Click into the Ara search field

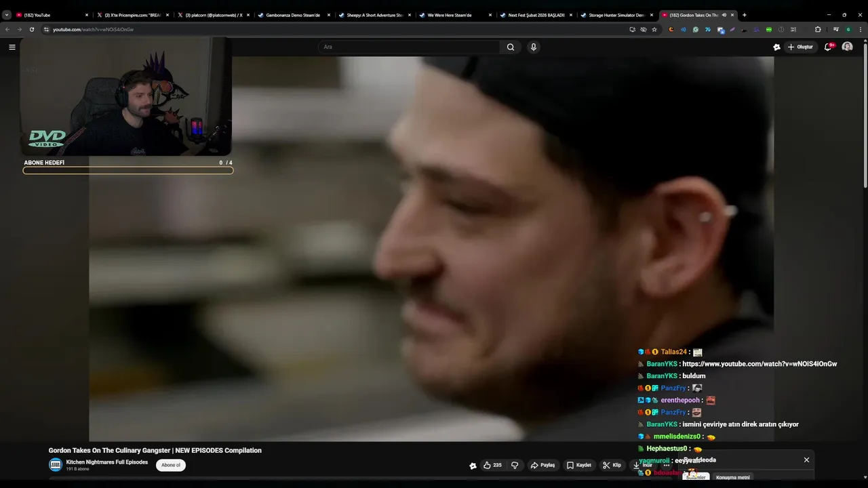[x=409, y=47]
